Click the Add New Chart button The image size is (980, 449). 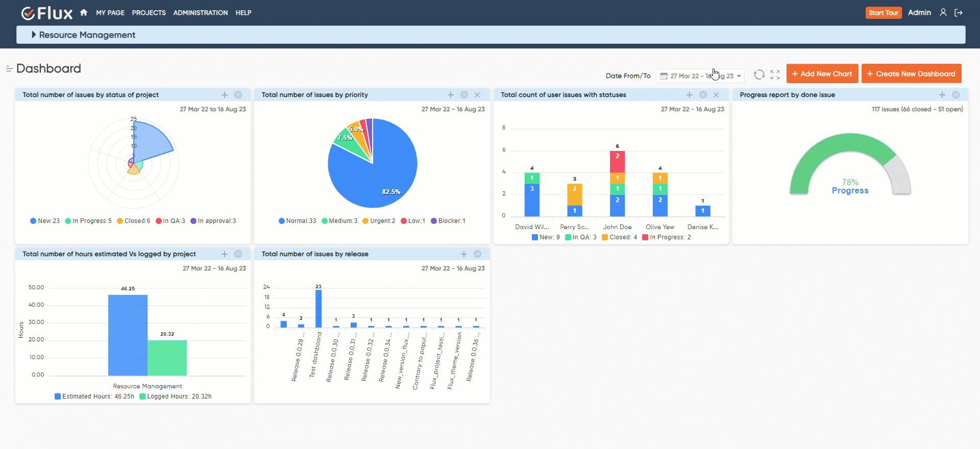[x=822, y=73]
